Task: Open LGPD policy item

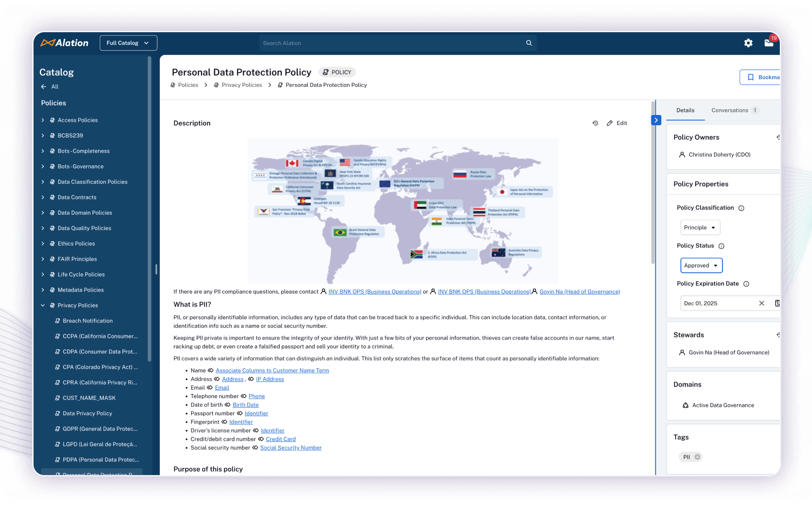Action: [x=100, y=444]
